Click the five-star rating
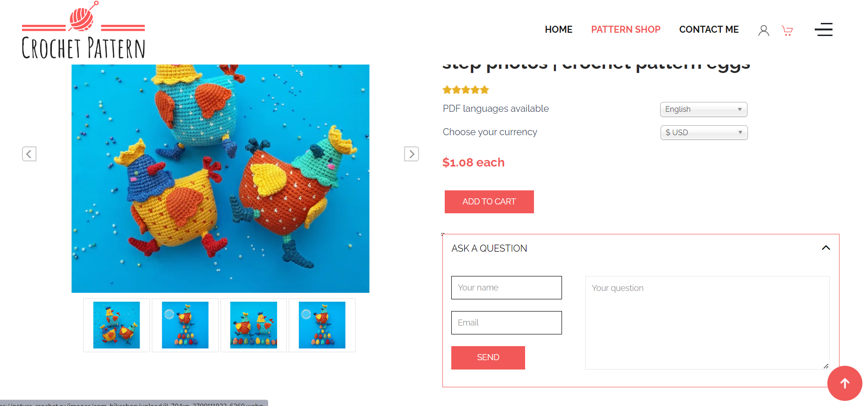 [466, 90]
